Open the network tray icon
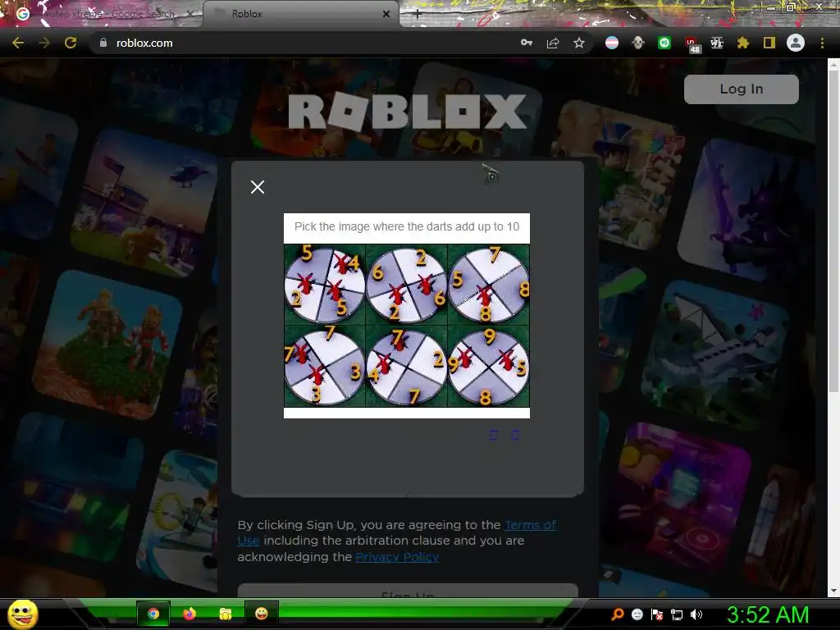Screen dimensions: 840x630 [677, 614]
